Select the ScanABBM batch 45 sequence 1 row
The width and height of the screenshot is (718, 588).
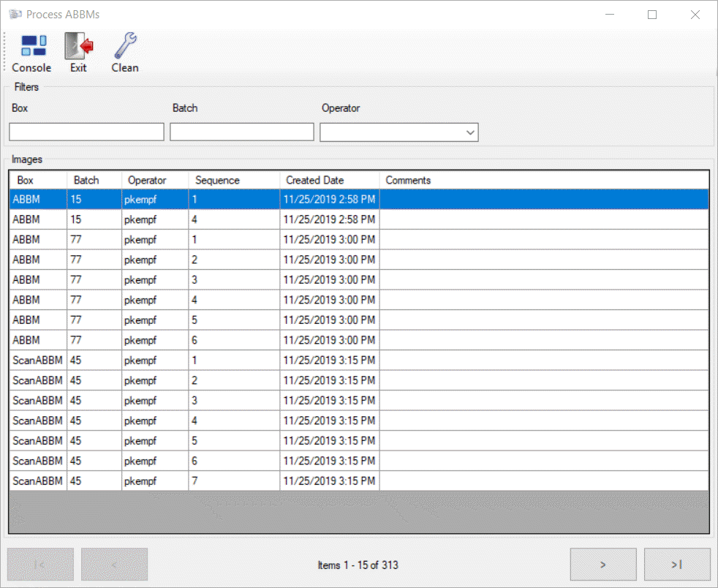click(359, 361)
